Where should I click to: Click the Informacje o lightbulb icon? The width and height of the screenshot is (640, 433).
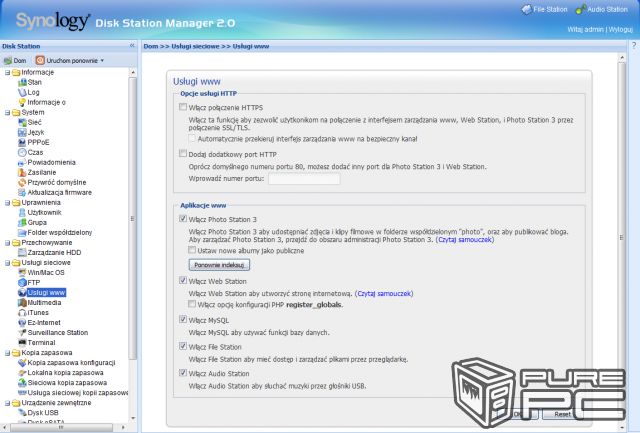click(x=22, y=102)
